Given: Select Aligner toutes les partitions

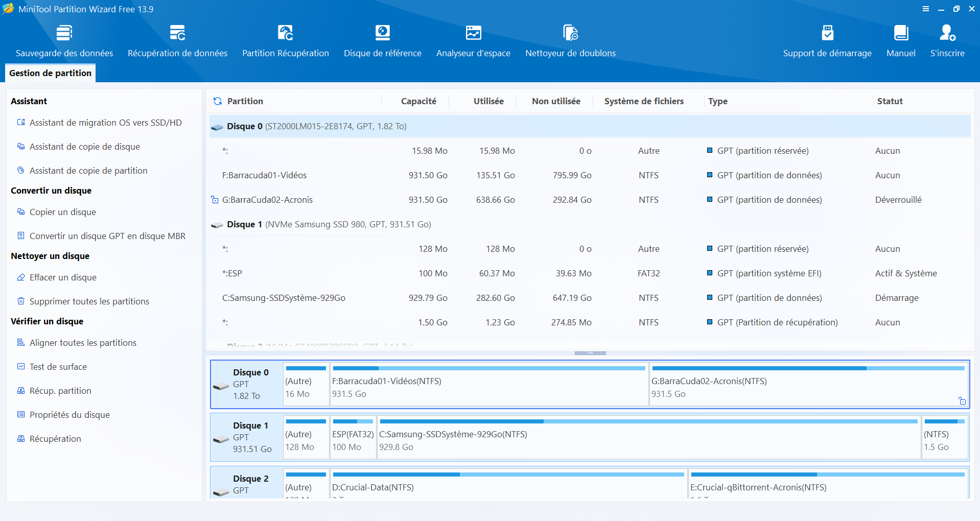Looking at the screenshot, I should pos(83,343).
